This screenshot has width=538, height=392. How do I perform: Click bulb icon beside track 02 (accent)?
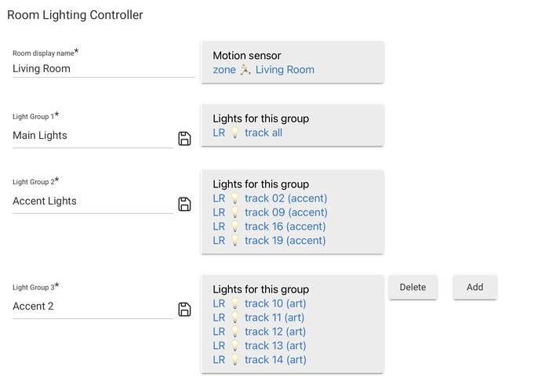tap(235, 198)
